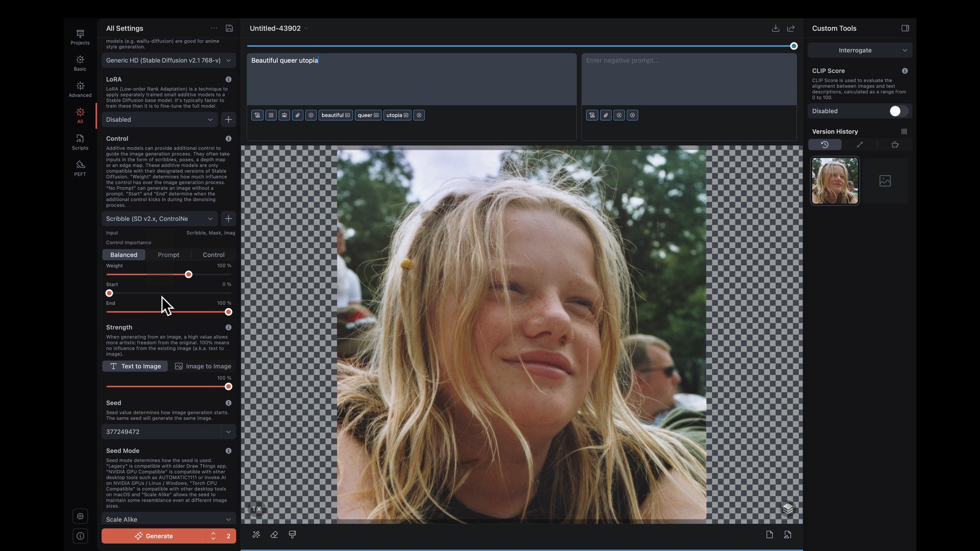This screenshot has width=980, height=551.
Task: Toggle the CLIP Score Disabled switch
Action: tap(898, 111)
